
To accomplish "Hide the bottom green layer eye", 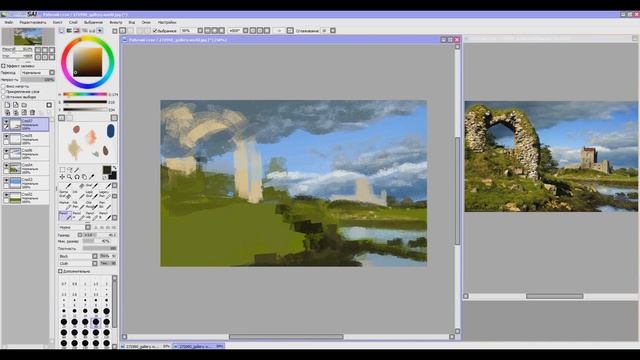I will tap(6, 195).
